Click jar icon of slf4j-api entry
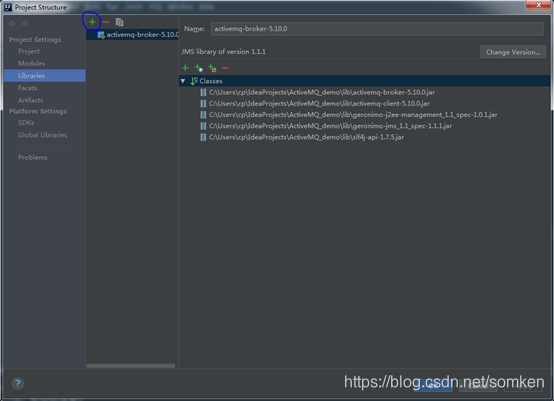Screen dimensions: 554x401 click(x=203, y=137)
